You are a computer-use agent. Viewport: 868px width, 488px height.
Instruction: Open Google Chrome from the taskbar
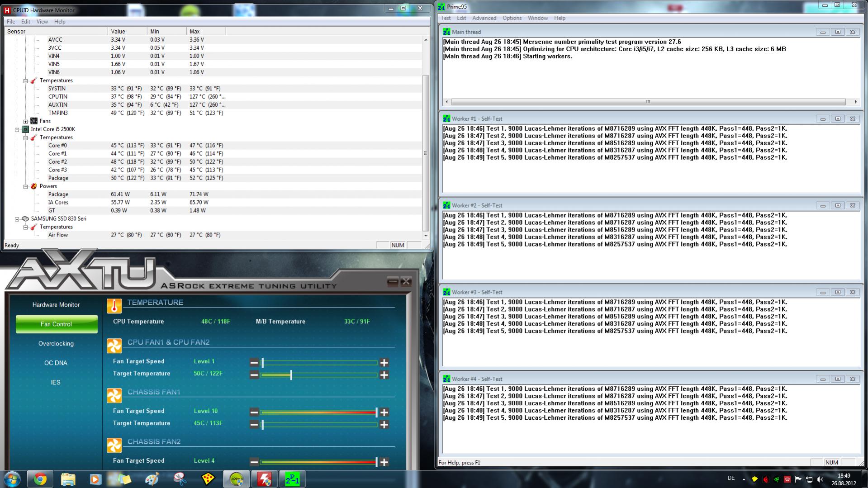[40, 479]
